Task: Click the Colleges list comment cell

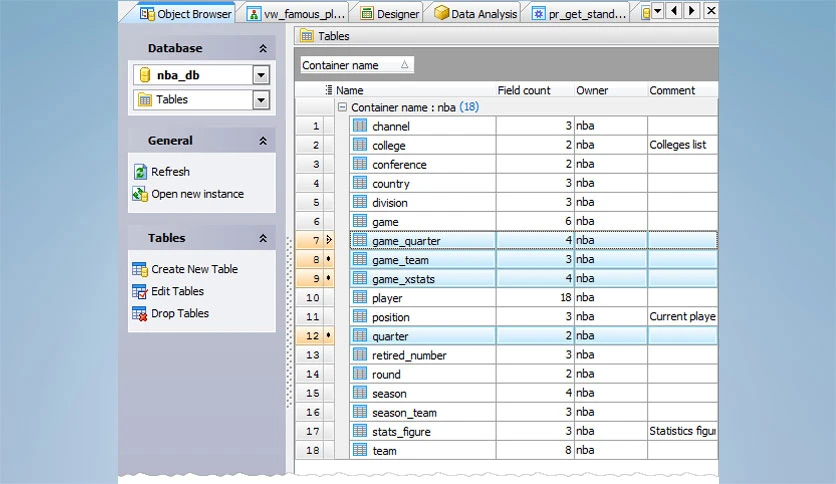Action: [x=682, y=145]
